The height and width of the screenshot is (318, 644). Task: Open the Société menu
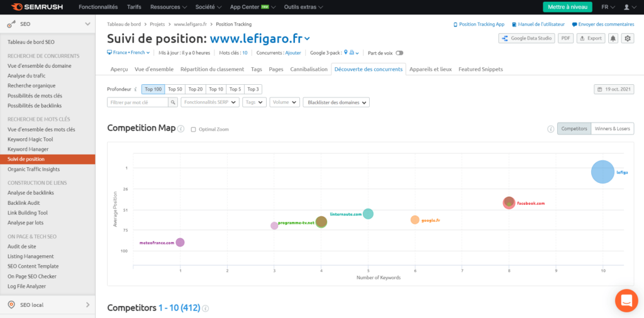pos(209,7)
